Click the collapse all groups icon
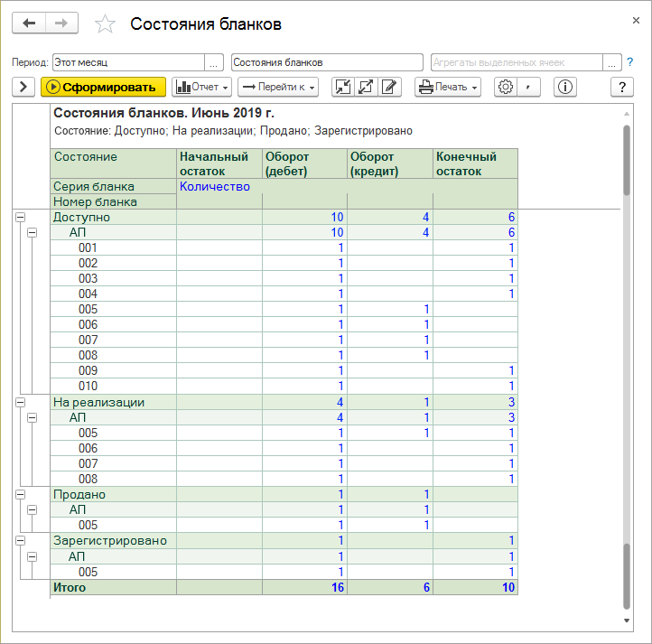Image resolution: width=652 pixels, height=644 pixels. pos(342,87)
